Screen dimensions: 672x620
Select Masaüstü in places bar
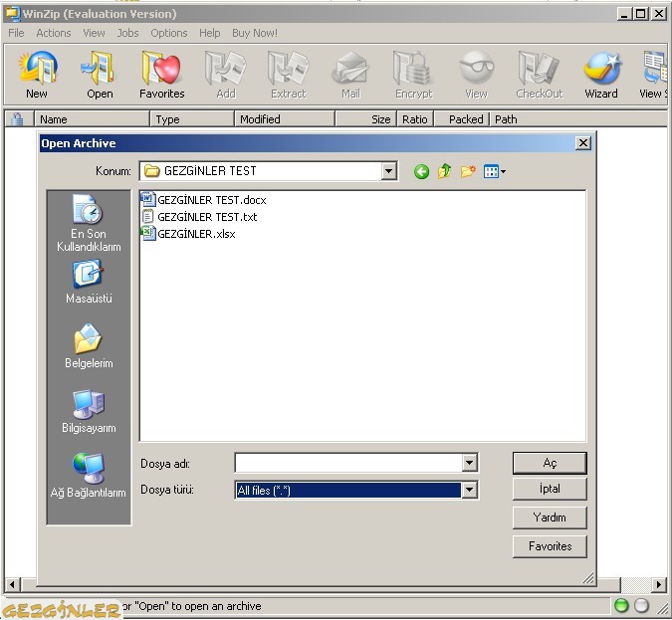point(89,282)
